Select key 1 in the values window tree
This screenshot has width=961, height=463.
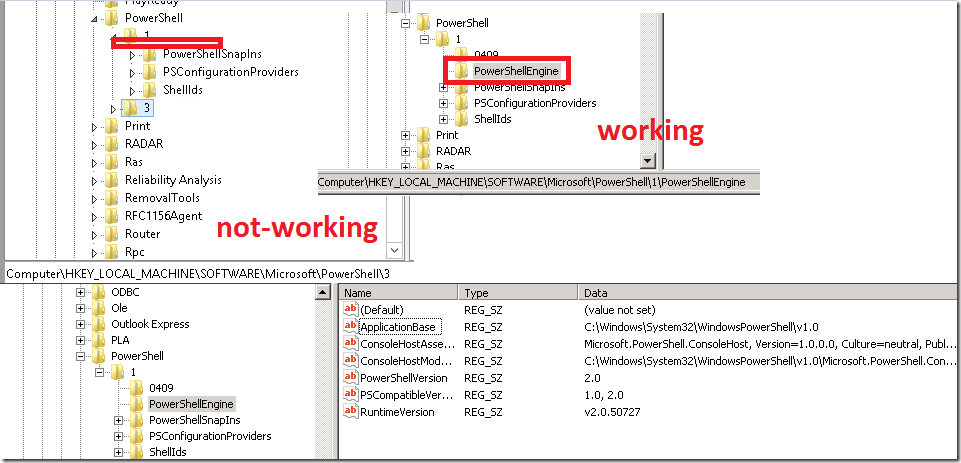(x=133, y=372)
